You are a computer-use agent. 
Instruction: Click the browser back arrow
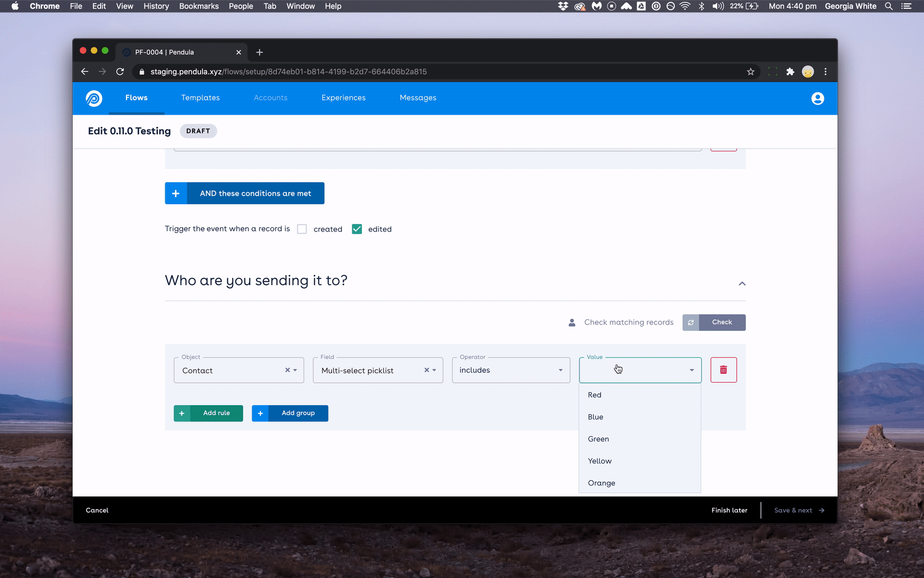pos(85,72)
